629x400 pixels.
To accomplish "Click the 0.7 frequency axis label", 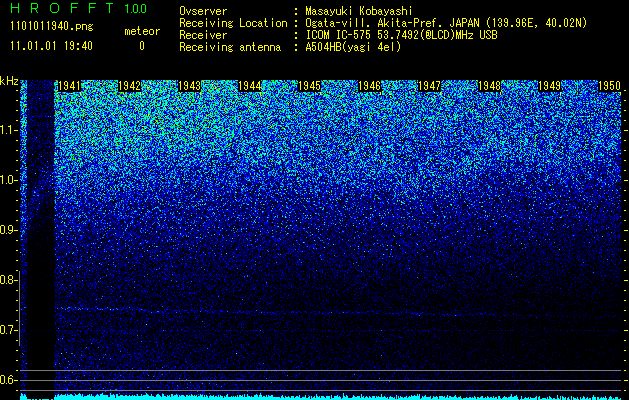I will (7, 330).
